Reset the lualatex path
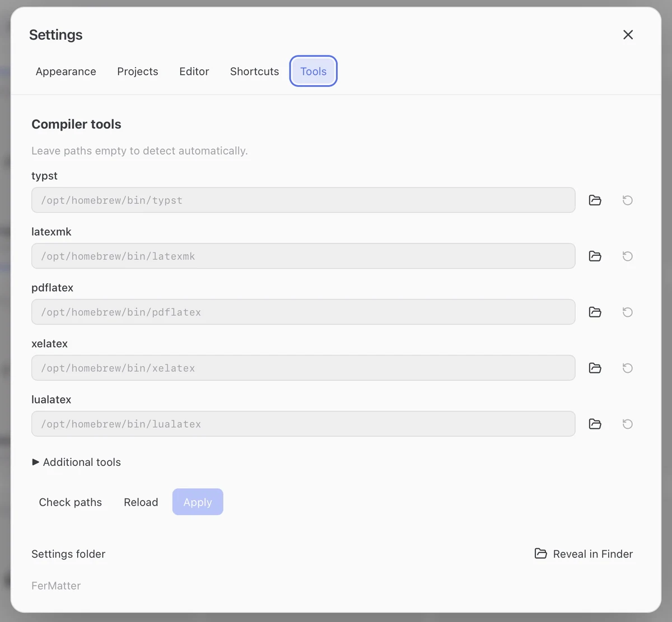Viewport: 672px width, 622px height. click(x=627, y=424)
